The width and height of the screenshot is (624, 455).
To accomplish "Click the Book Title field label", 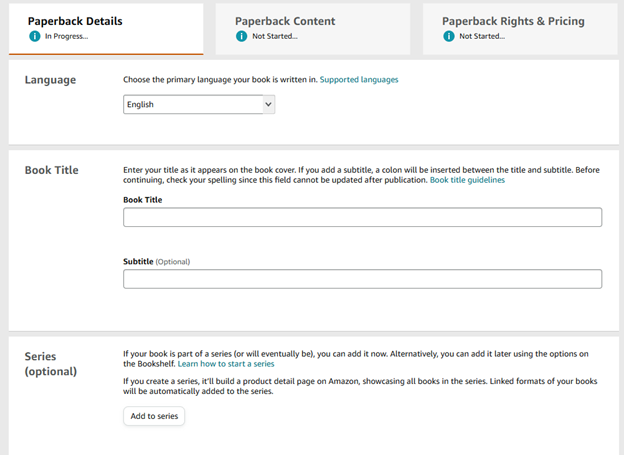I will (x=142, y=200).
